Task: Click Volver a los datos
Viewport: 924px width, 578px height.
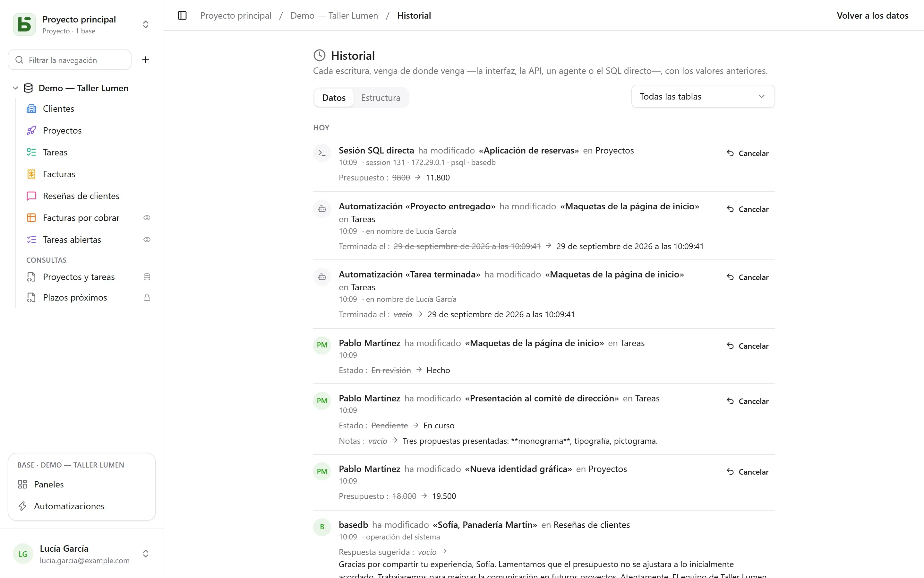Action: click(872, 15)
